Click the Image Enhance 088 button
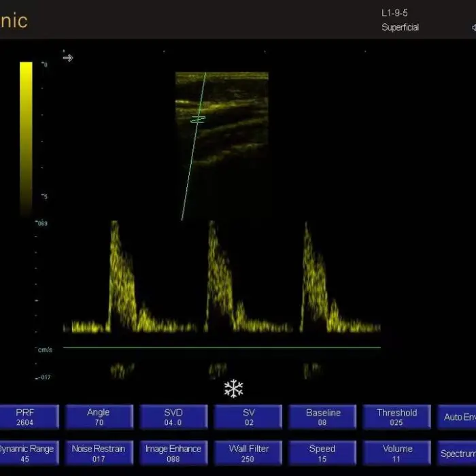Screen dimensions: 476x476 pyautogui.click(x=173, y=453)
